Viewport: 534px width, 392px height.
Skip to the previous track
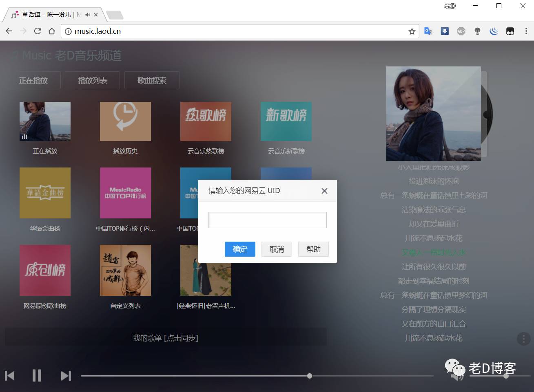tap(10, 375)
